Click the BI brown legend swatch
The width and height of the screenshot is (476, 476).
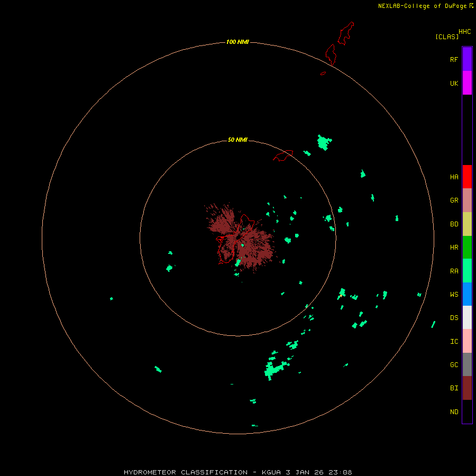[467, 388]
